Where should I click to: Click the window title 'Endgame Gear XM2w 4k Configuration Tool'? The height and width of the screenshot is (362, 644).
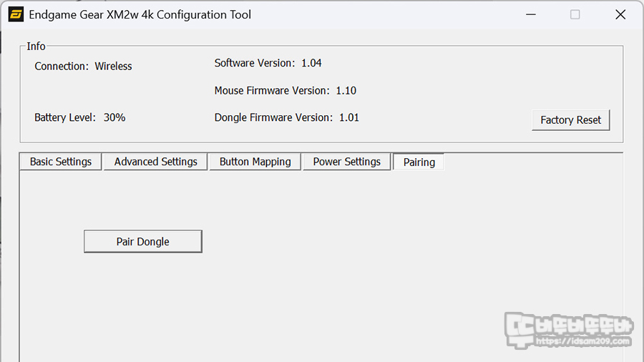point(140,15)
